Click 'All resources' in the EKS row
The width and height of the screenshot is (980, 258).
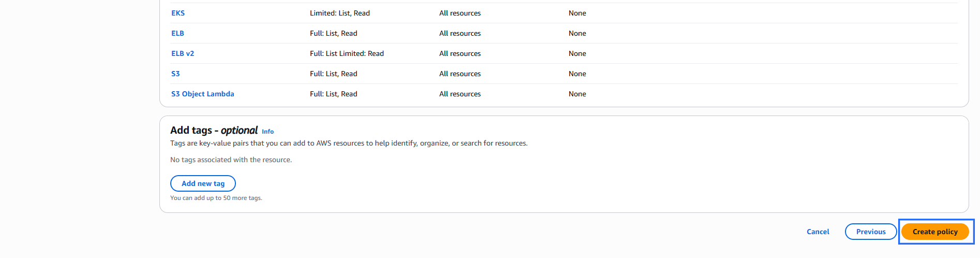[459, 13]
